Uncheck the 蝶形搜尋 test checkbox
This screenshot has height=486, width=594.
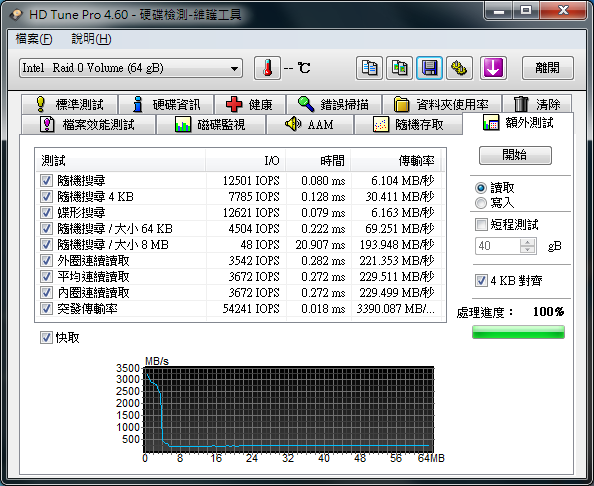pyautogui.click(x=46, y=213)
